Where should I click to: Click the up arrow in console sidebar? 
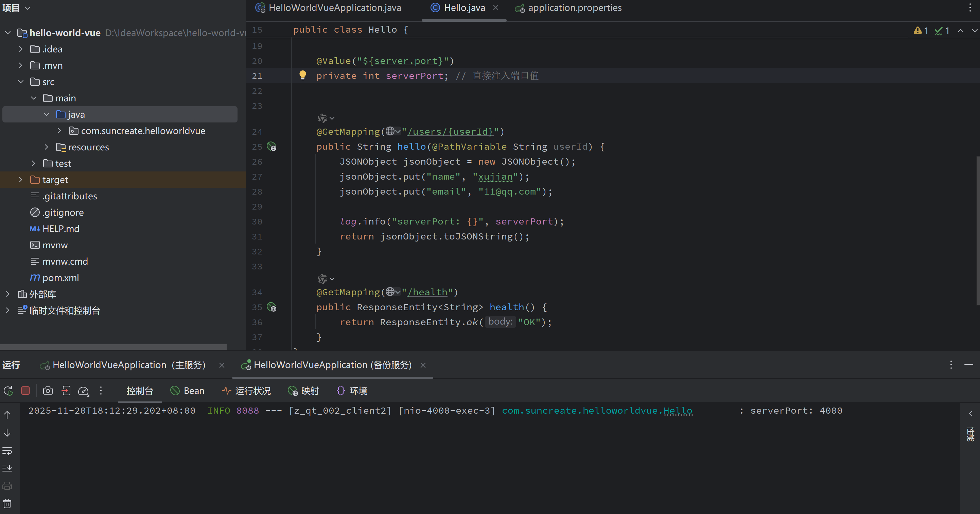(x=7, y=415)
